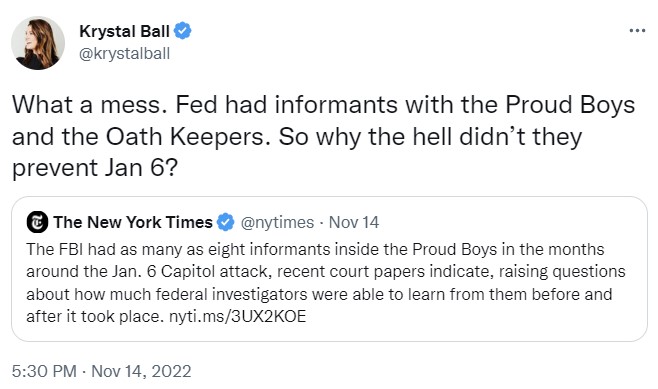Click the phrase 'What a mess.' in the tweet

point(86,105)
